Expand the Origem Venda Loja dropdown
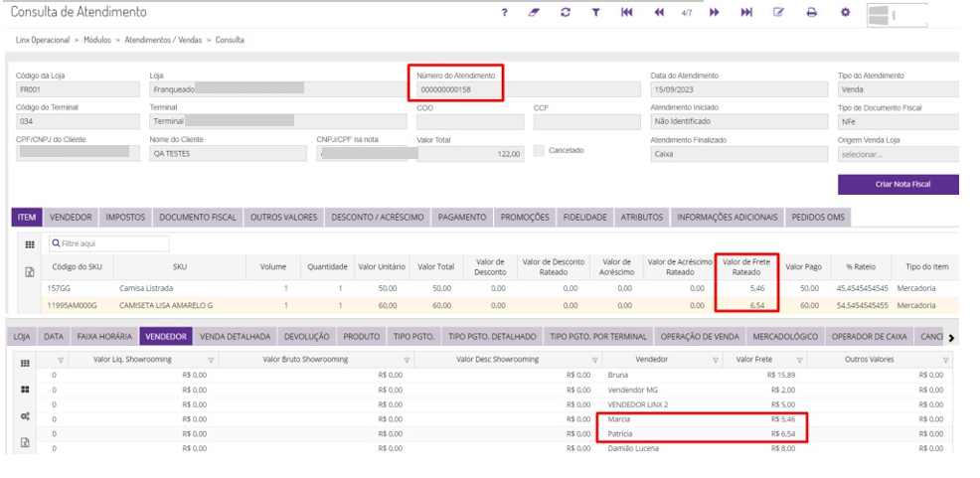980x478 pixels. coord(898,154)
